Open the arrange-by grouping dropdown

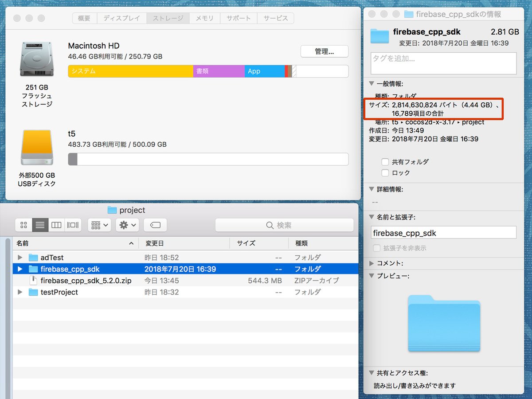pyautogui.click(x=99, y=225)
